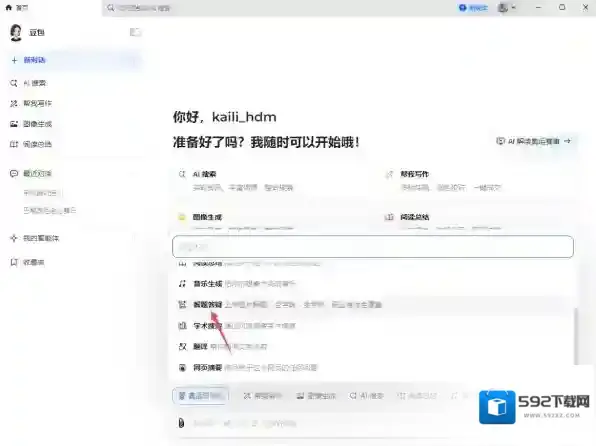Image resolution: width=596 pixels, height=446 pixels.
Task: Click the search icon beside sidebar AI 搜索
Action: 14,83
